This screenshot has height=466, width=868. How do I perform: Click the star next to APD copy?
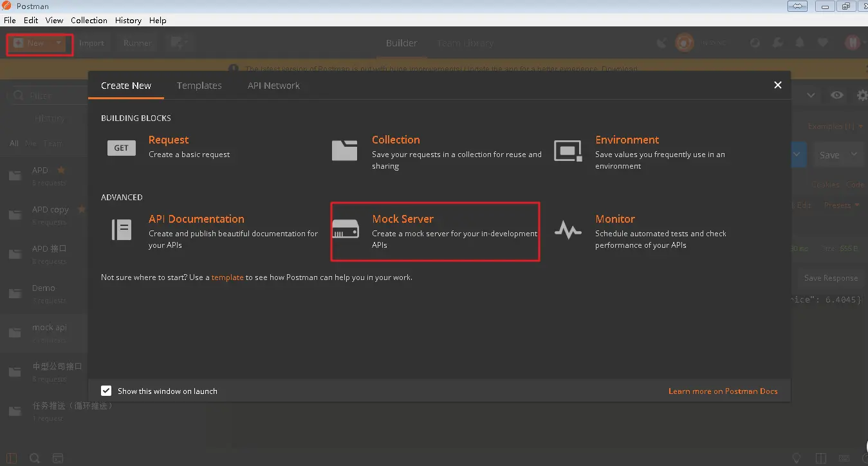pyautogui.click(x=82, y=210)
